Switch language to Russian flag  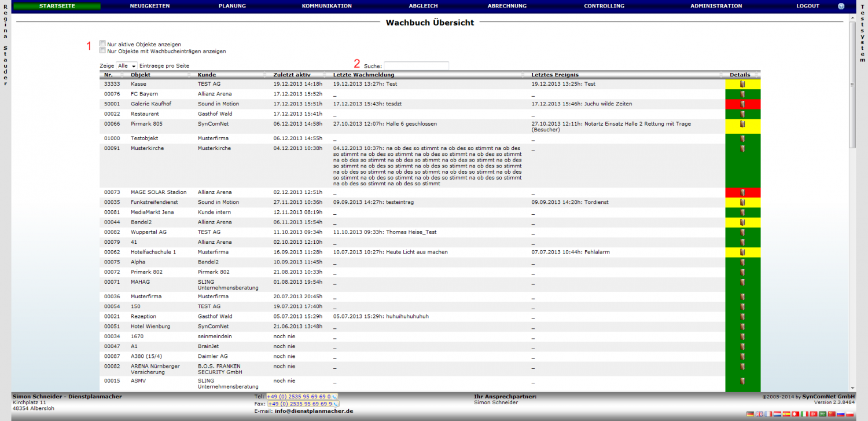pyautogui.click(x=841, y=414)
